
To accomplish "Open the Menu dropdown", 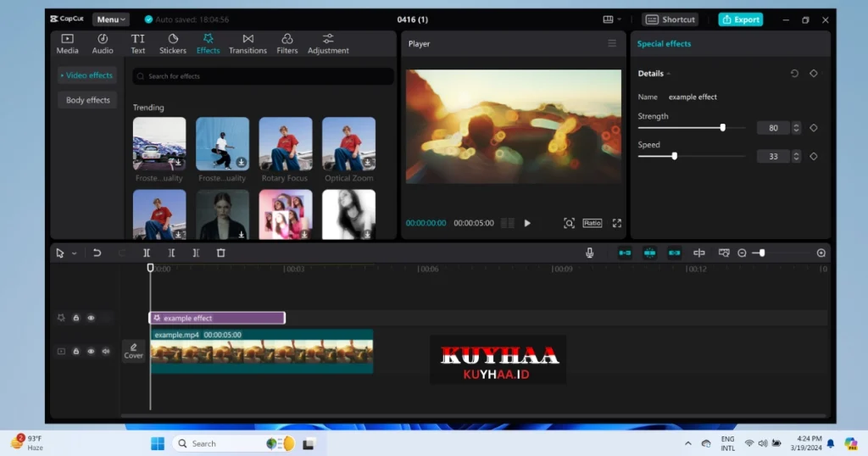I will tap(111, 19).
